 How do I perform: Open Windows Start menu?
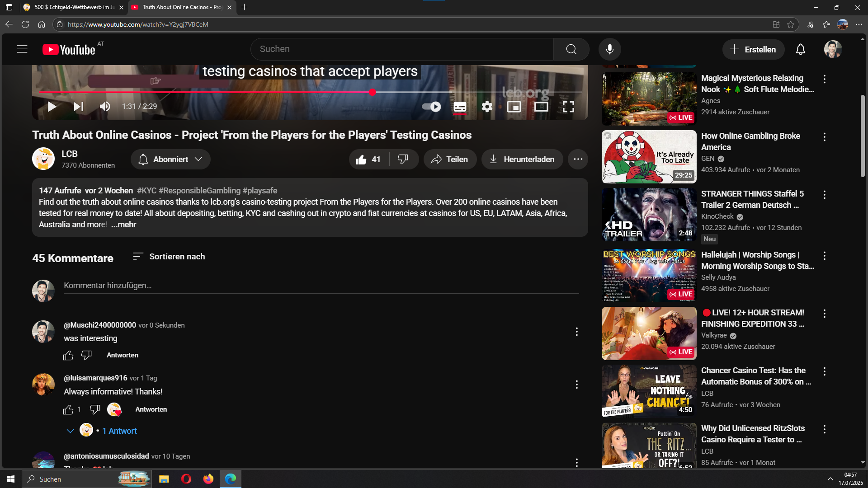click(x=11, y=479)
